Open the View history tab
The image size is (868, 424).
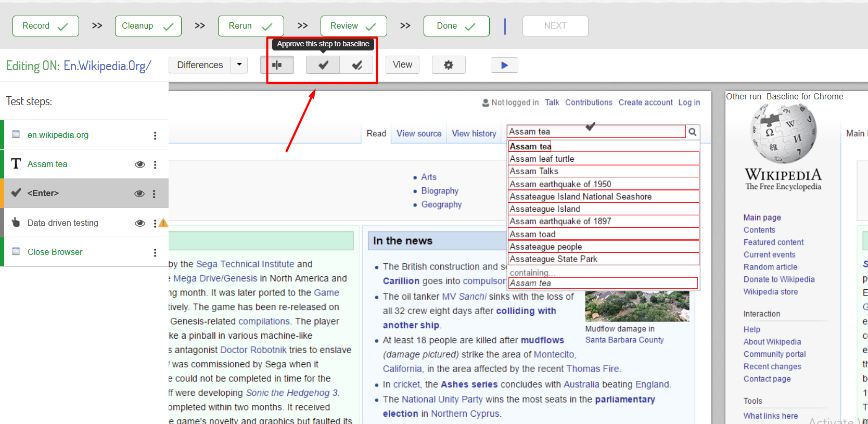pos(474,134)
